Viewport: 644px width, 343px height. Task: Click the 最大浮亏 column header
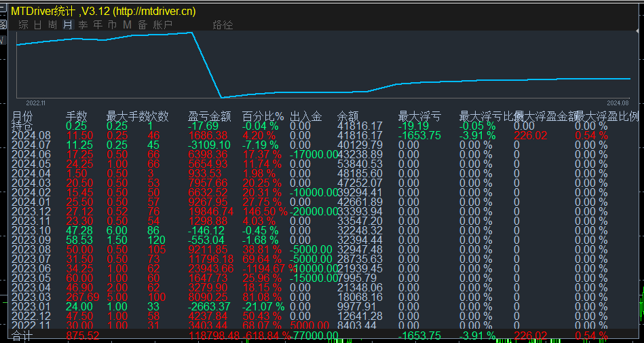[x=419, y=116]
